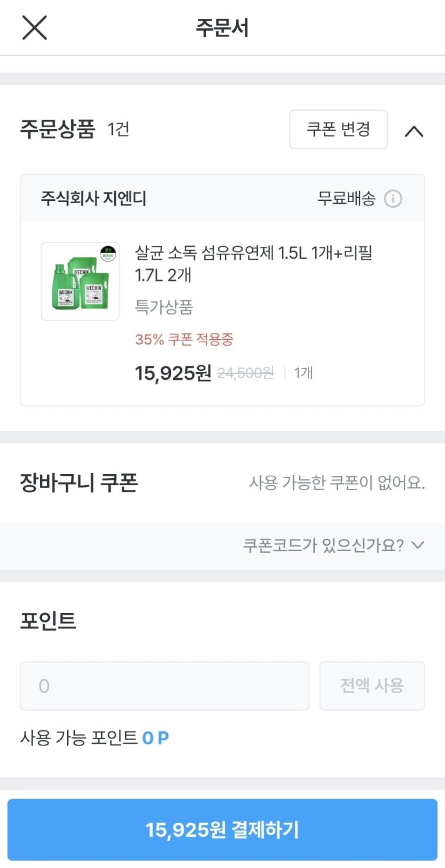Close the 주문서 order form
This screenshot has width=445, height=868.
34,28
